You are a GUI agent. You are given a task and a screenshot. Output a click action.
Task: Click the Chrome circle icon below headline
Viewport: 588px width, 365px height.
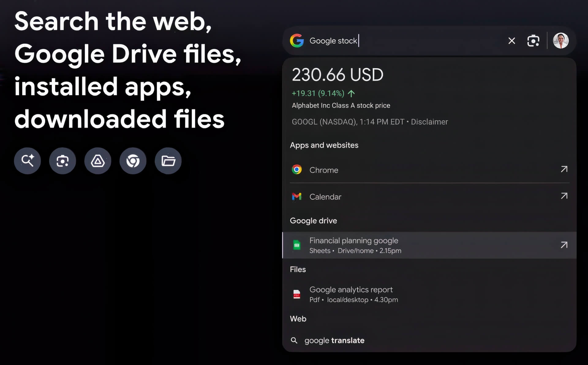point(133,161)
